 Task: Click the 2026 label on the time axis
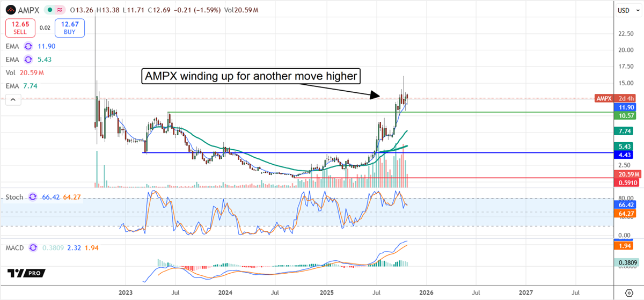coord(426,293)
